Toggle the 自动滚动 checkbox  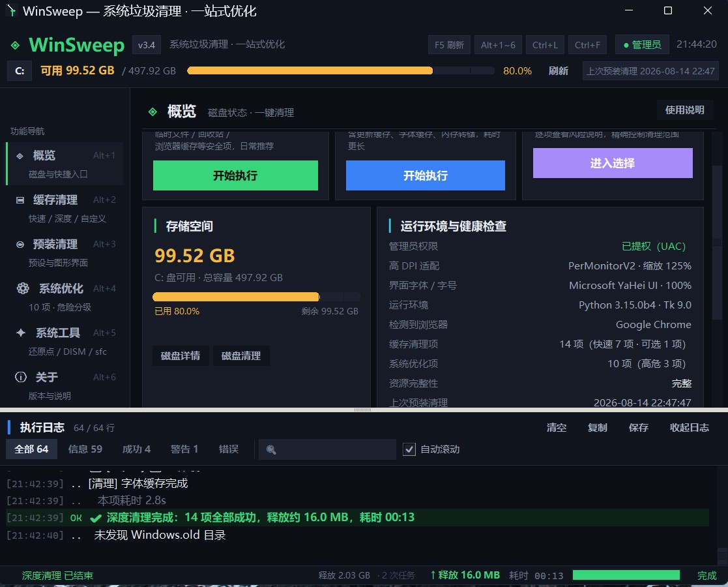pyautogui.click(x=409, y=449)
